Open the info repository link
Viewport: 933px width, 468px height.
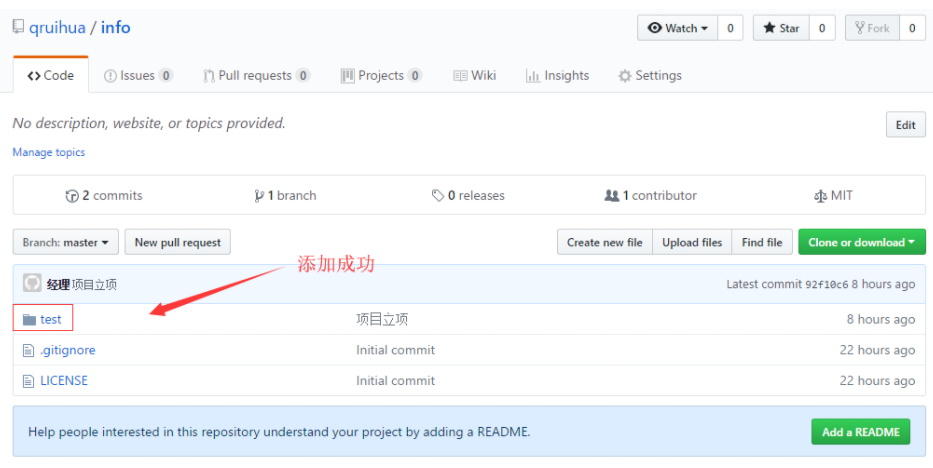pos(115,27)
